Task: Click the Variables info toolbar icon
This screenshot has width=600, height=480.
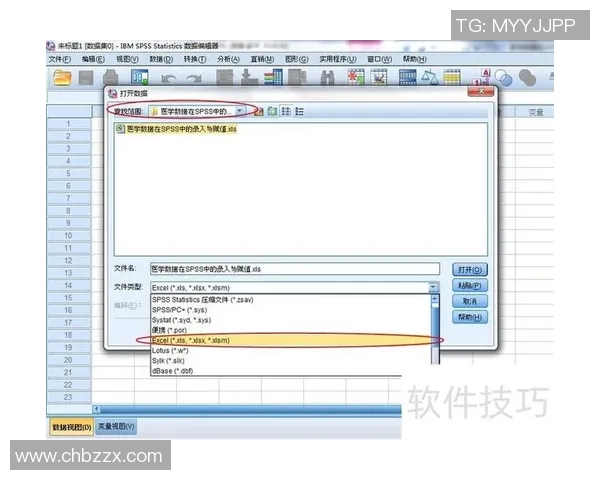Action: point(273,77)
